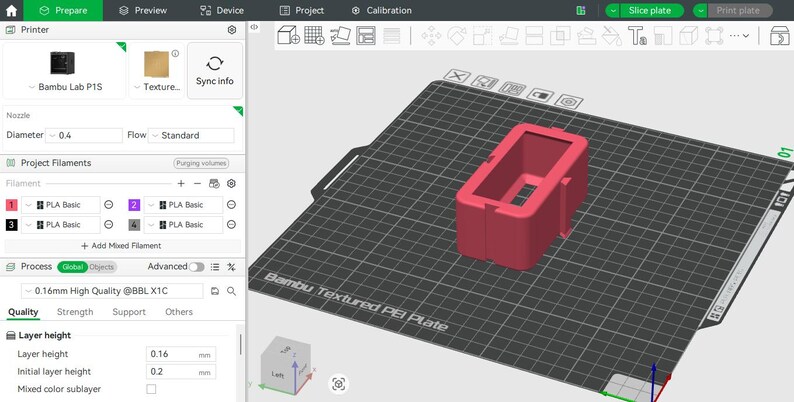Switch process scope to Objects
The image size is (794, 402).
pyautogui.click(x=102, y=267)
